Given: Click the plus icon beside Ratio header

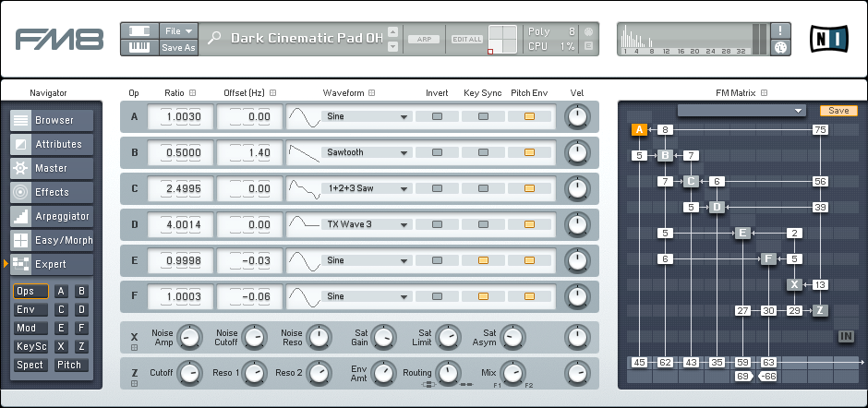Looking at the screenshot, I should (x=193, y=93).
